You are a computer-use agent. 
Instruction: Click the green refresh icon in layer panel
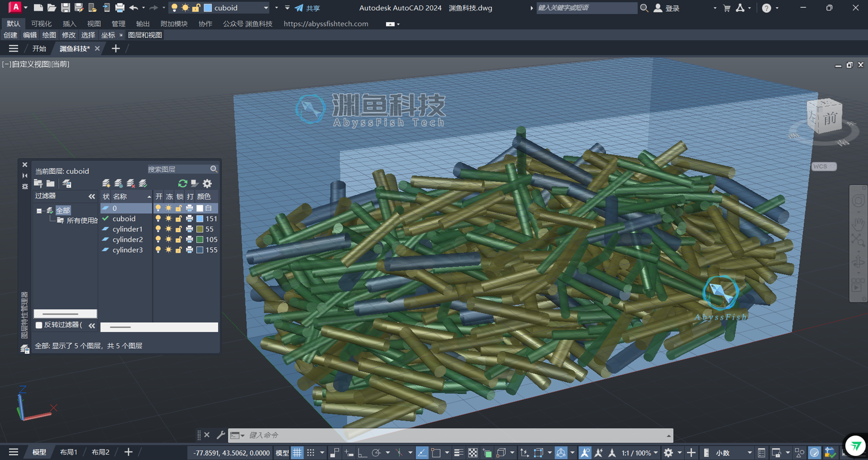pos(183,184)
